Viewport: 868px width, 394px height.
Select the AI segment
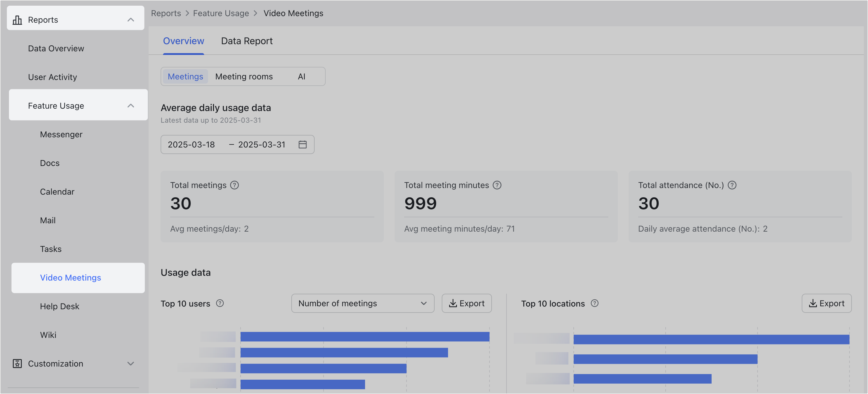[x=301, y=76]
